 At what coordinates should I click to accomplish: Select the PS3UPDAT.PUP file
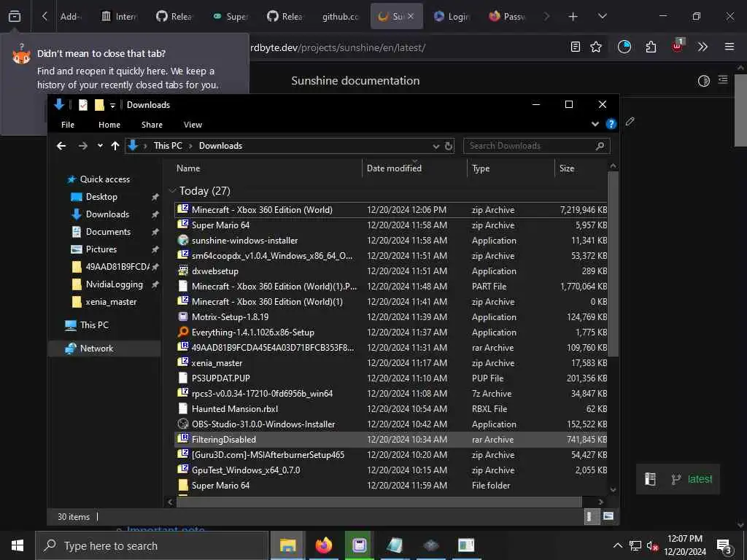(x=391, y=378)
